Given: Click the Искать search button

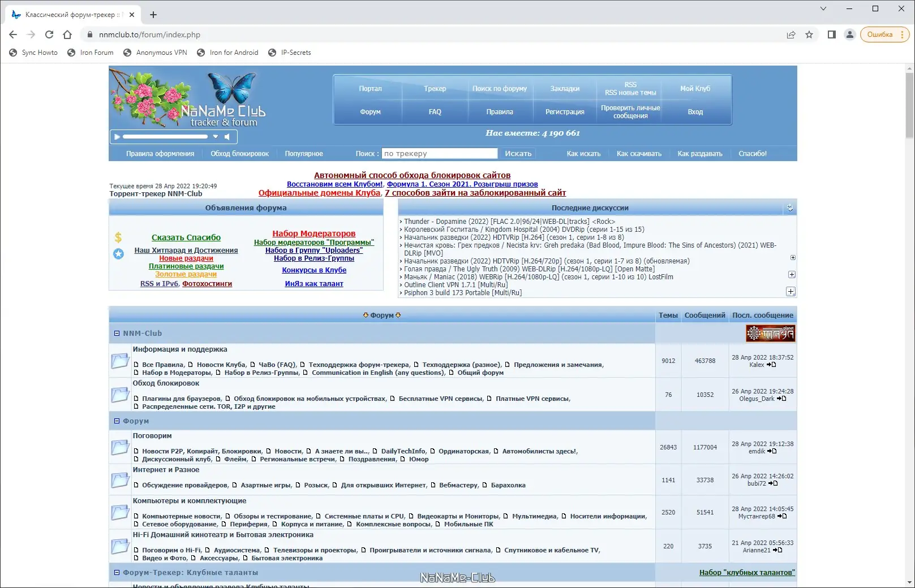Looking at the screenshot, I should [518, 154].
